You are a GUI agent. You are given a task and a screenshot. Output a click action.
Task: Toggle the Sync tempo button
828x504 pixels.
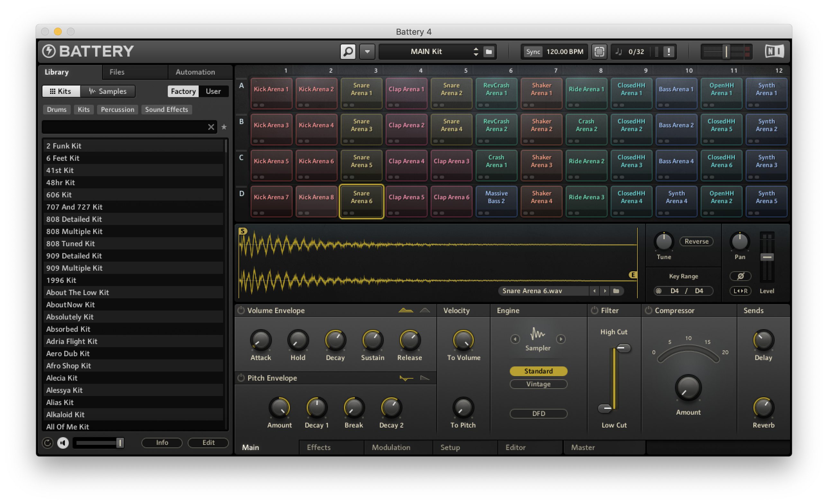tap(533, 51)
